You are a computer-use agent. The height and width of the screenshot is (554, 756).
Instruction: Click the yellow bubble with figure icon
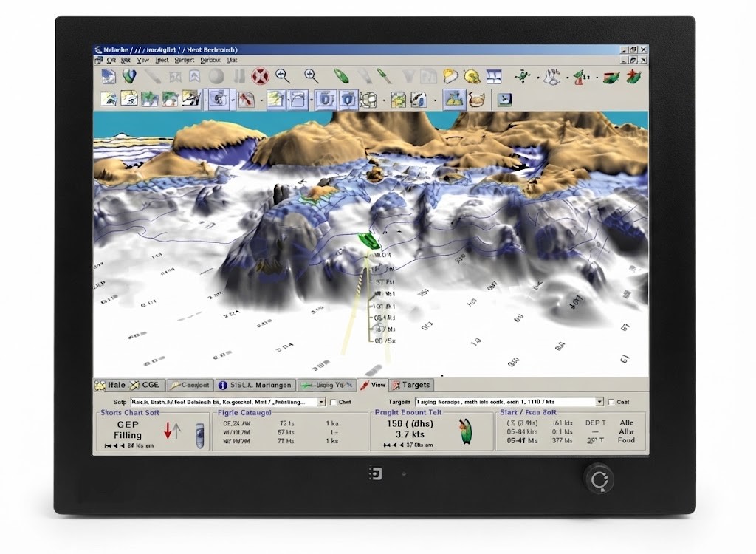pos(472,76)
